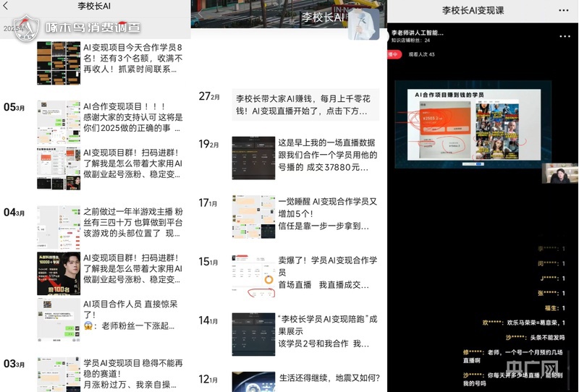Open post text 之前做过一年半游戏主播
This screenshot has height=392, width=579.
point(133,223)
